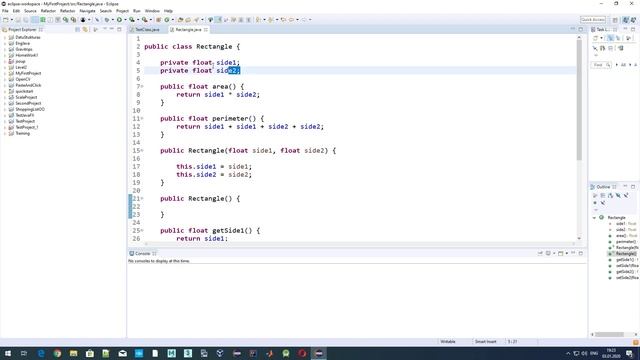Switch to the Java perspective icon
This screenshot has height=360, width=640.
626,20
